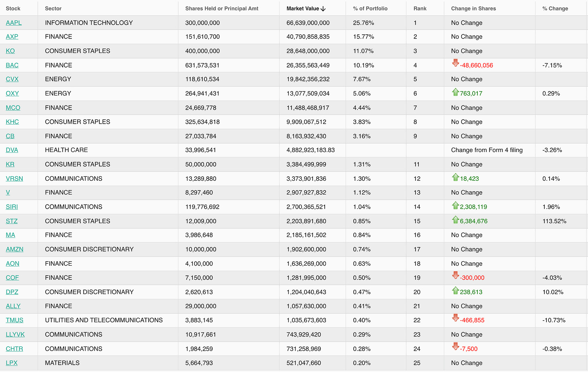Select 'Change from Form 4 filing' text
The height and width of the screenshot is (372, 588).
click(x=487, y=150)
